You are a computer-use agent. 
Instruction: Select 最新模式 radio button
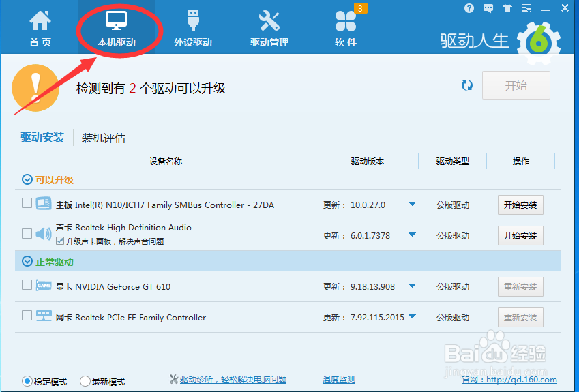[85, 381]
